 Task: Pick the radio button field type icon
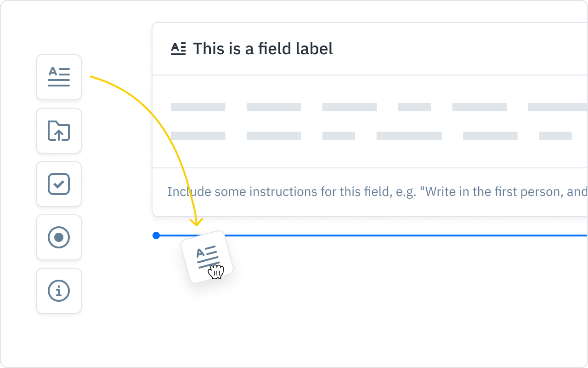59,237
